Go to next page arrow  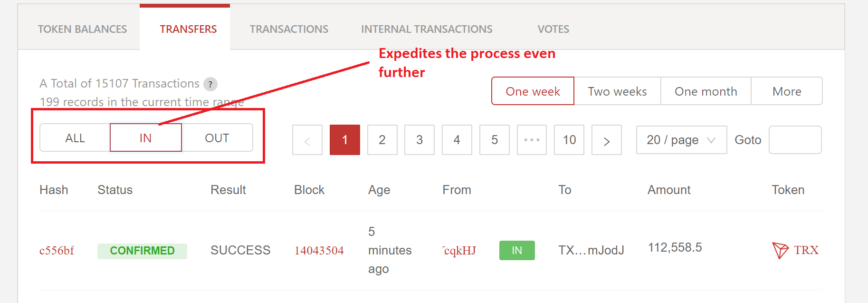606,140
